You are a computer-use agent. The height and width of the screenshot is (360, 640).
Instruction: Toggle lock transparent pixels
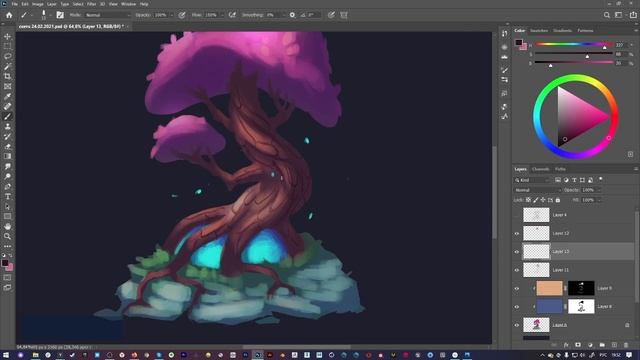(x=528, y=200)
